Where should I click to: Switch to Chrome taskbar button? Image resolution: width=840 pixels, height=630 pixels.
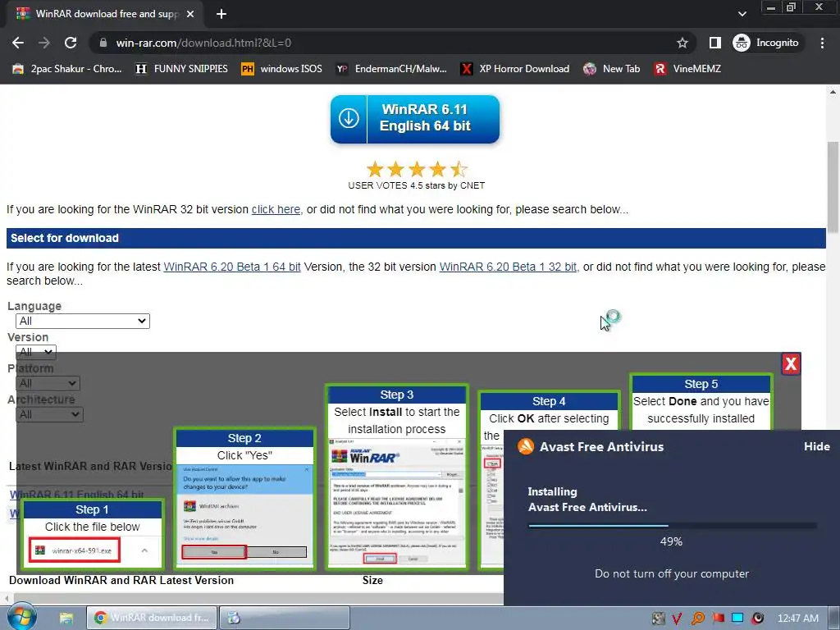pos(152,618)
